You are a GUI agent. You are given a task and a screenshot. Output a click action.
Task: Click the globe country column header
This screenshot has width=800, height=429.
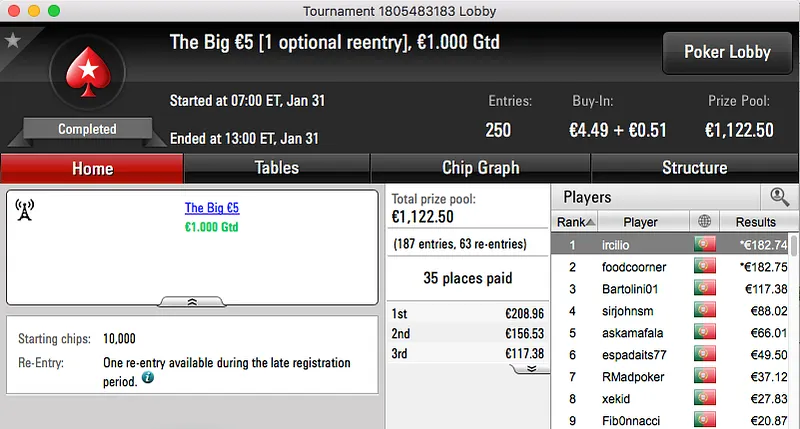(x=704, y=221)
